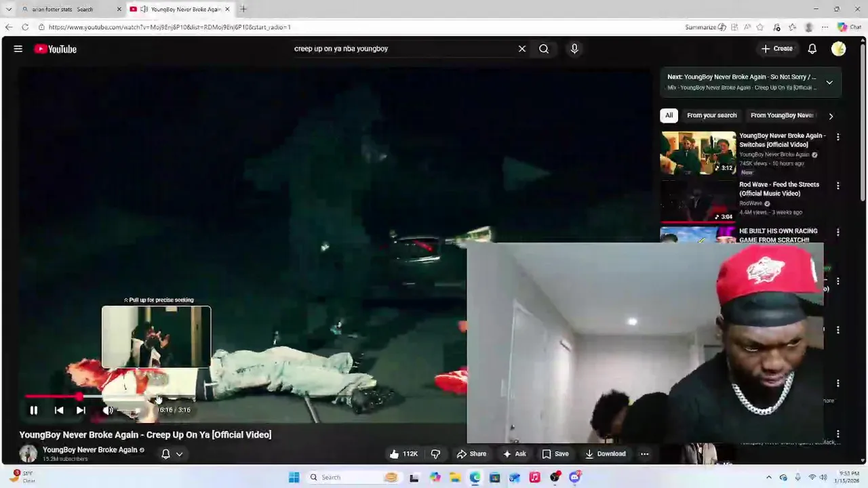Mute the video with speaker icon
The height and width of the screenshot is (488, 868).
[x=108, y=410]
